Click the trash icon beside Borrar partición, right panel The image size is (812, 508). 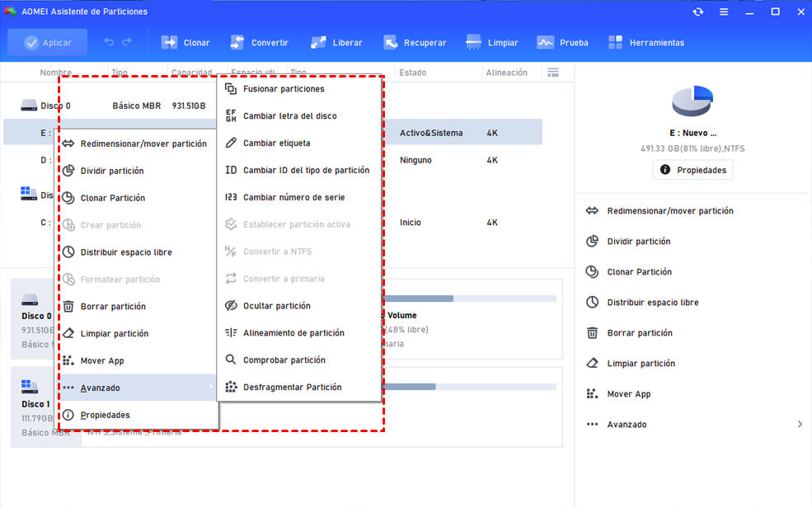tap(592, 333)
